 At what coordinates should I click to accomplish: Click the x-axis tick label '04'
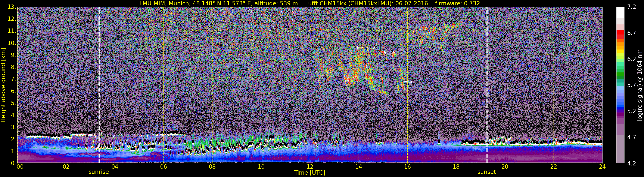click(115, 167)
